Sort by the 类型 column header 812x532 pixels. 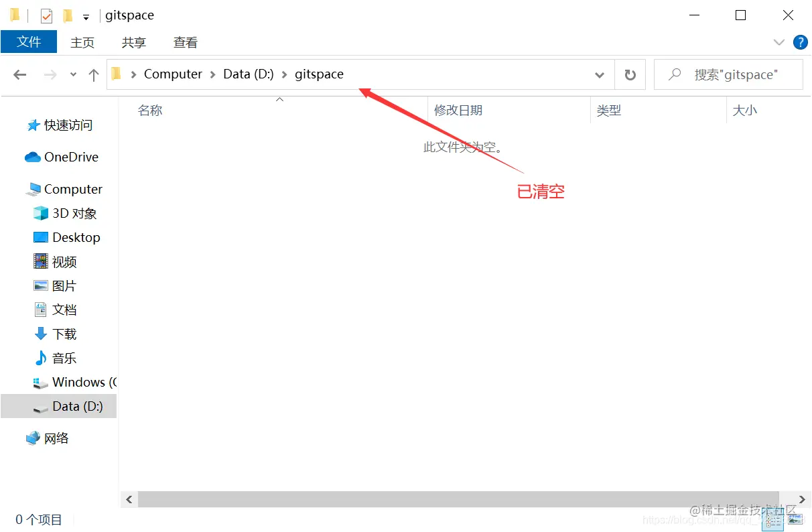pyautogui.click(x=609, y=111)
